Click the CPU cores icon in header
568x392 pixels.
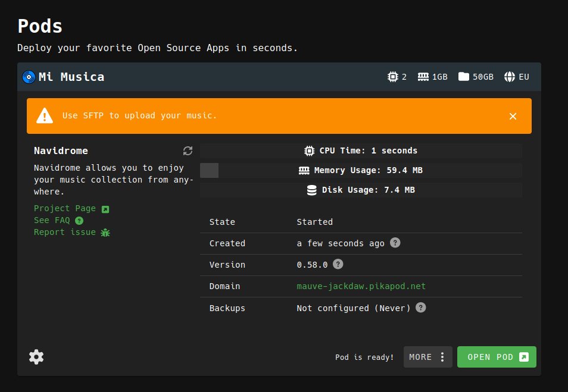click(393, 77)
